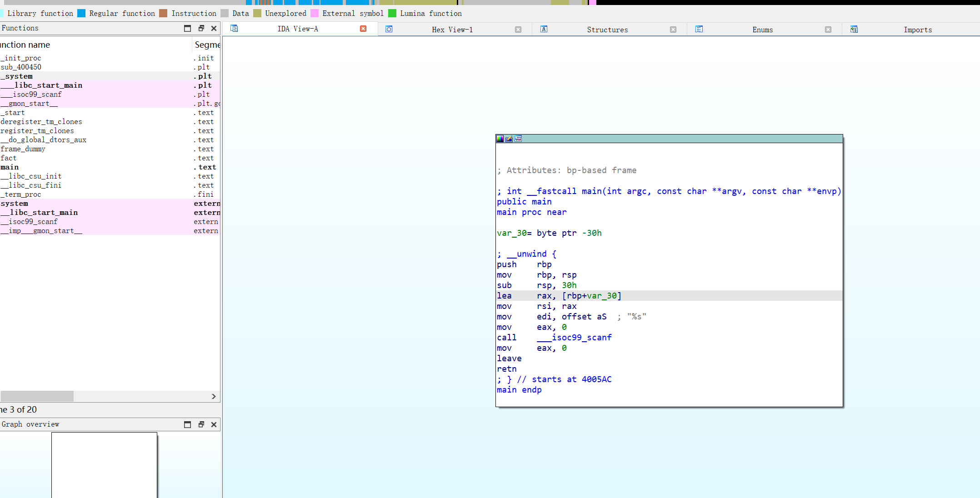980x498 pixels.
Task: Click the lea rax, [rbp+var_30] line
Action: pyautogui.click(x=669, y=296)
